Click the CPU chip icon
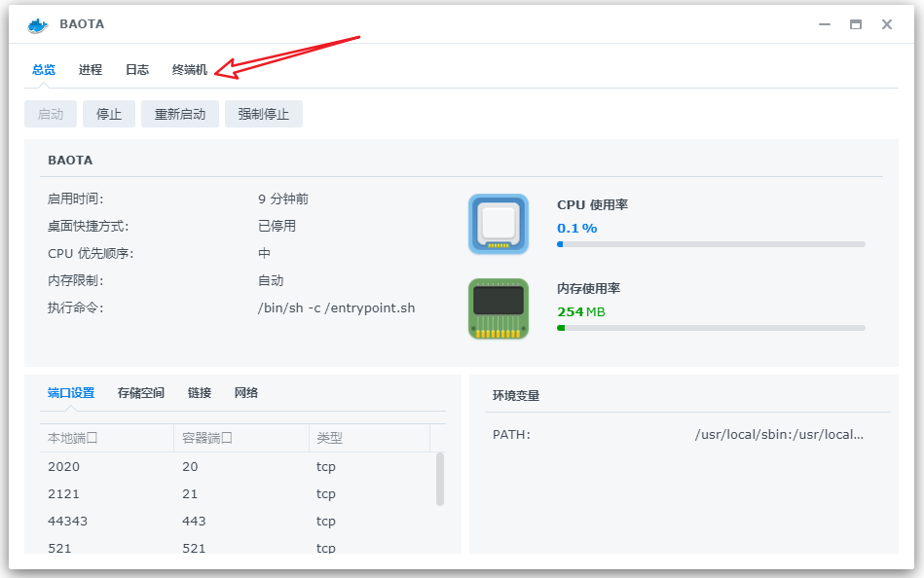 coord(498,224)
